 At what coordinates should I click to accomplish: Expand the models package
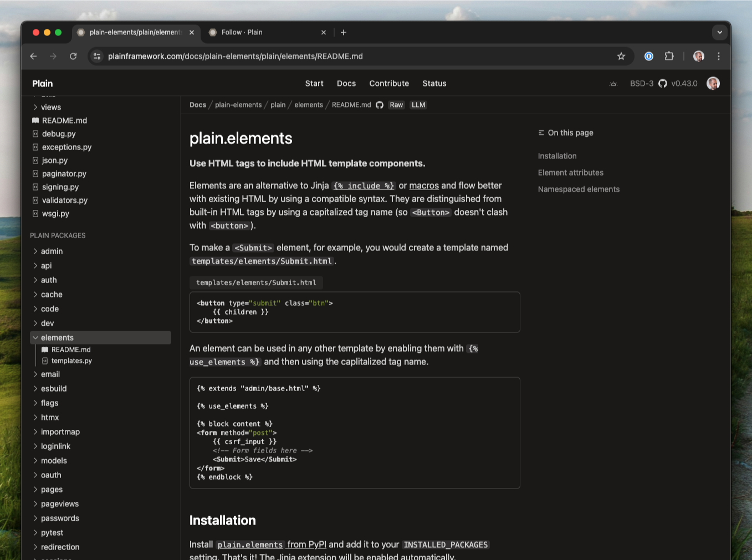tap(54, 460)
